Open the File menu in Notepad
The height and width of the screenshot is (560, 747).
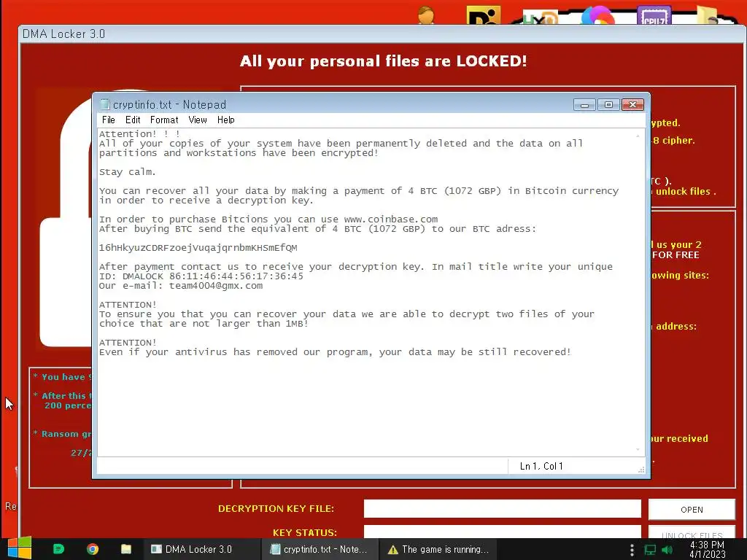pos(109,120)
